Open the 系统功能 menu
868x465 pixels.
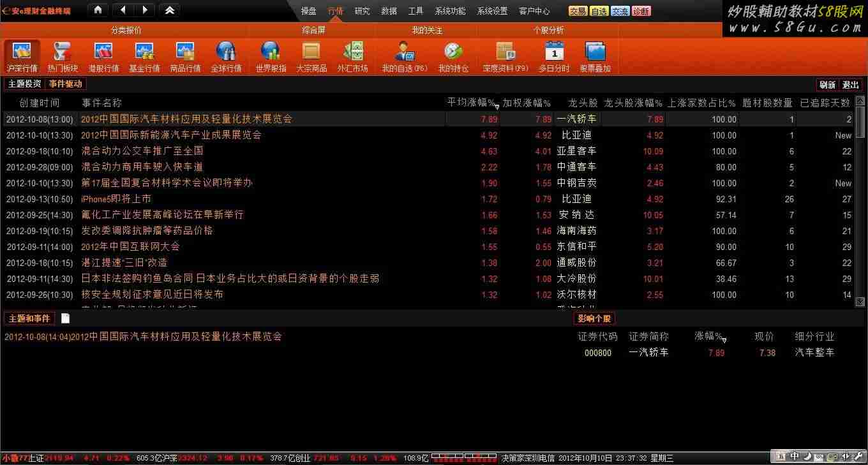(x=450, y=11)
